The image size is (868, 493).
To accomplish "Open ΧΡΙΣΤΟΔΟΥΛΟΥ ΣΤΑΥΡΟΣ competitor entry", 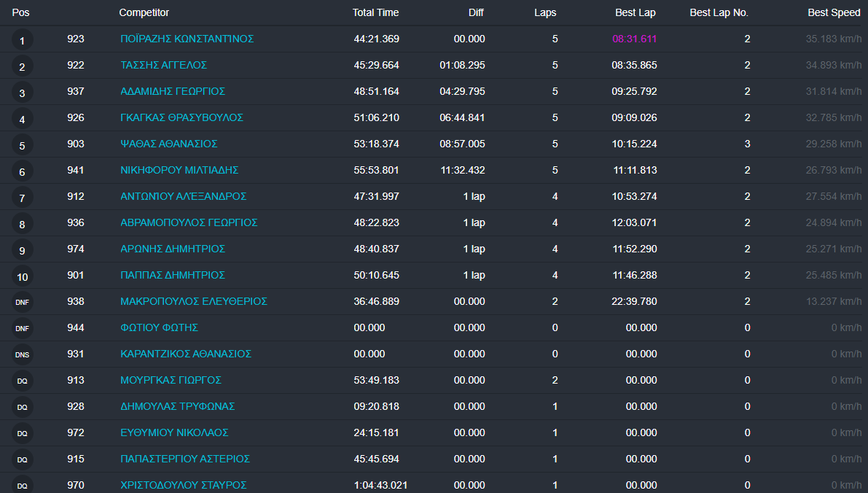I will tap(183, 485).
